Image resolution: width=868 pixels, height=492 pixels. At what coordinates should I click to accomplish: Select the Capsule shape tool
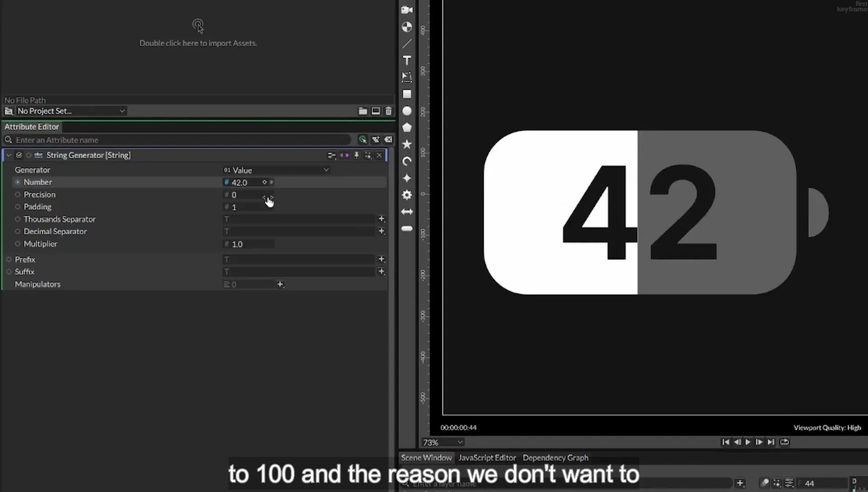click(407, 228)
